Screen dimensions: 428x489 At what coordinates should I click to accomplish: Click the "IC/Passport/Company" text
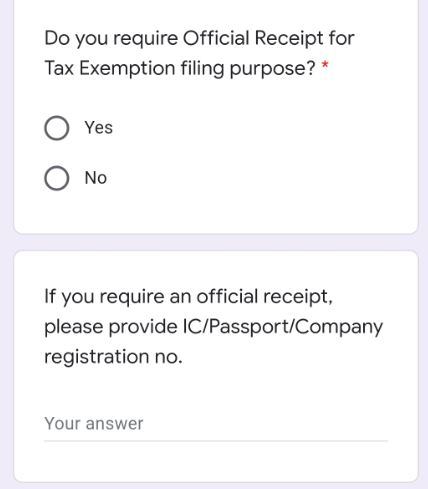(x=283, y=327)
